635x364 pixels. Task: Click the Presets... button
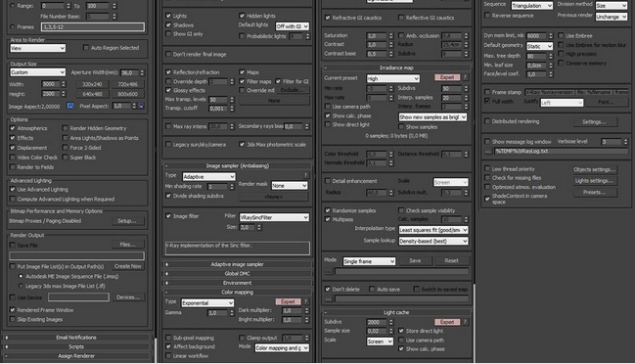pos(595,193)
